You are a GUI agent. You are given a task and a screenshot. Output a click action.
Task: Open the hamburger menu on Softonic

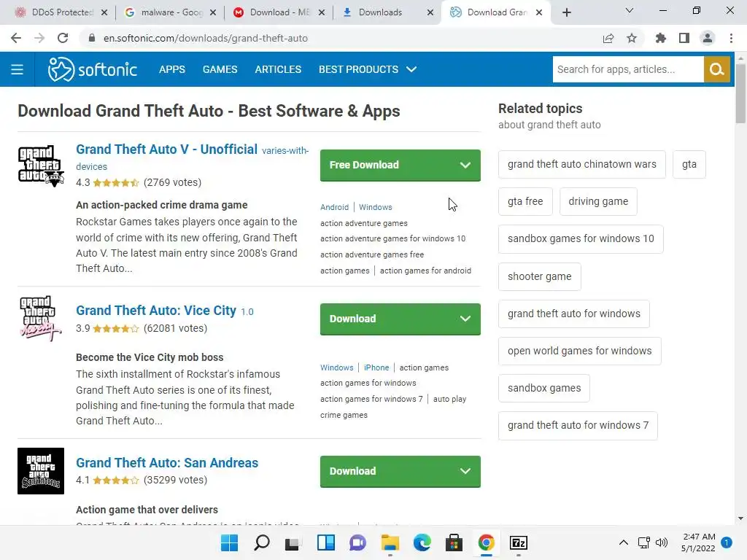click(x=18, y=69)
